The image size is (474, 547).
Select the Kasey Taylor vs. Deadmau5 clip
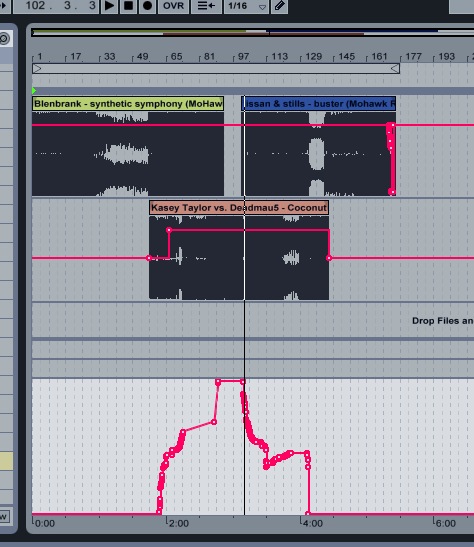(x=239, y=208)
